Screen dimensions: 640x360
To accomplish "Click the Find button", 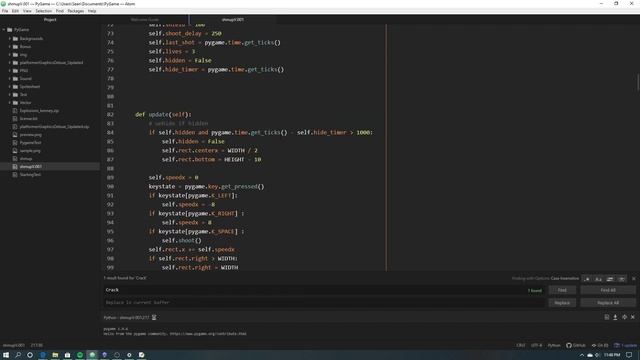I will click(x=562, y=290).
